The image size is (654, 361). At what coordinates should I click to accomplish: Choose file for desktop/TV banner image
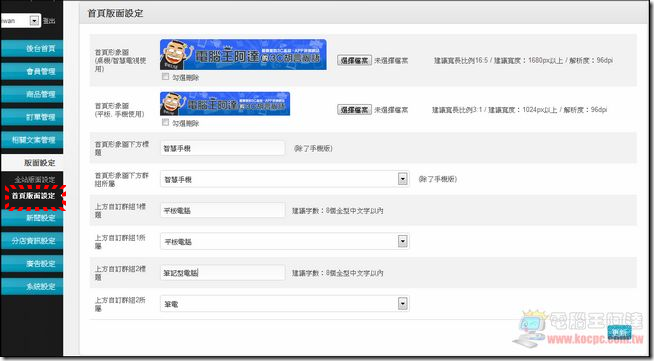(354, 60)
